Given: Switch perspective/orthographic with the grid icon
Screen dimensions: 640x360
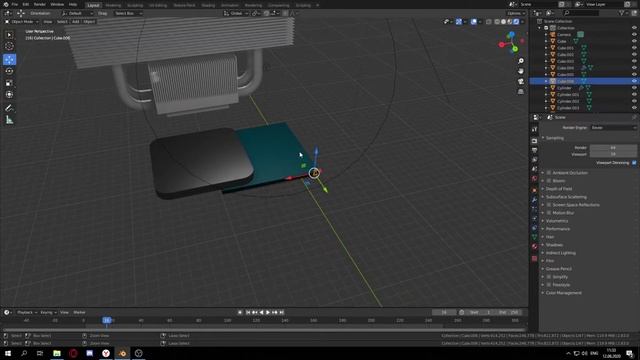Looking at the screenshot, I should [521, 92].
